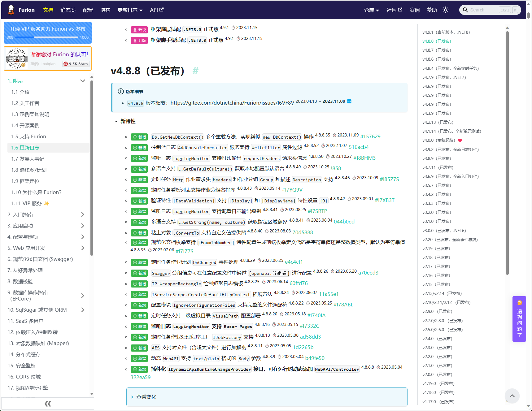Screen dimensions: 532x411
Task: Jump to v3.0.0 (已发布, .NET6) in contents
Action: [444, 231]
